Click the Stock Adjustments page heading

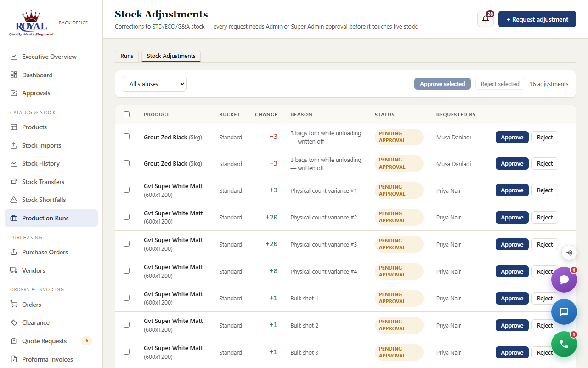coord(161,14)
